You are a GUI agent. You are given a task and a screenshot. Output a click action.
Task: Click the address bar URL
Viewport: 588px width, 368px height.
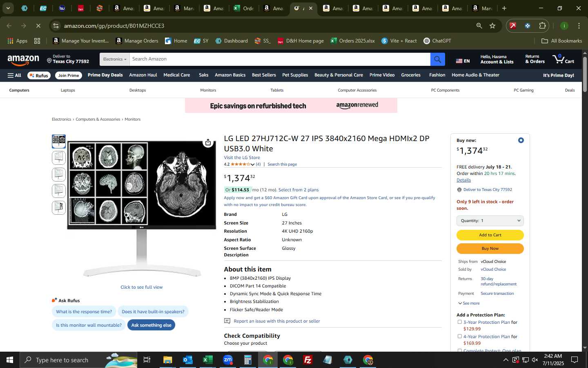coord(114,26)
